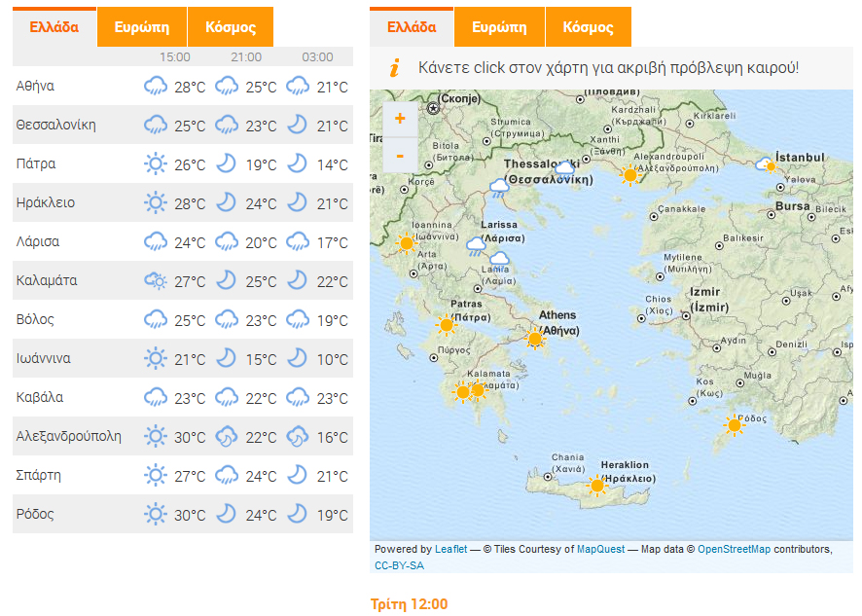Open the Ευρώπη tab above the map

(x=499, y=27)
